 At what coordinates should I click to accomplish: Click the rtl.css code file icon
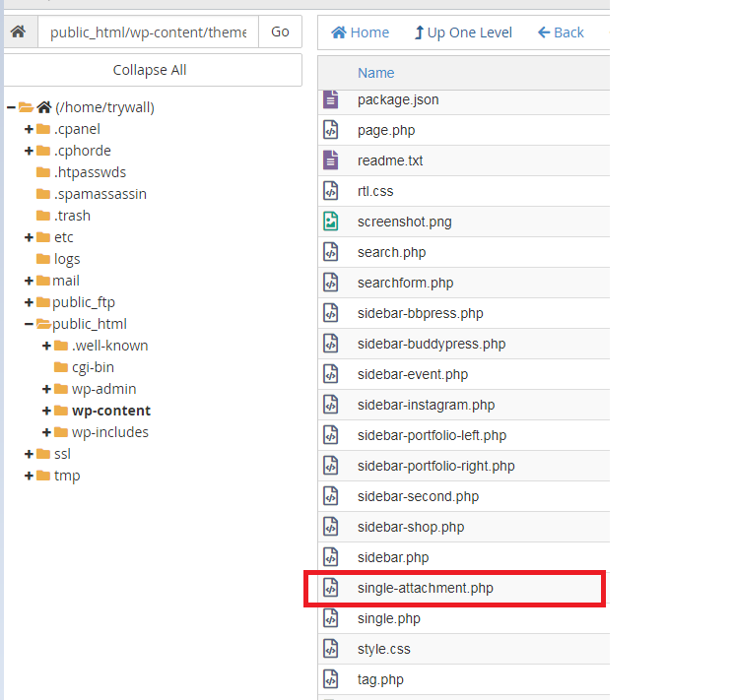click(x=331, y=191)
